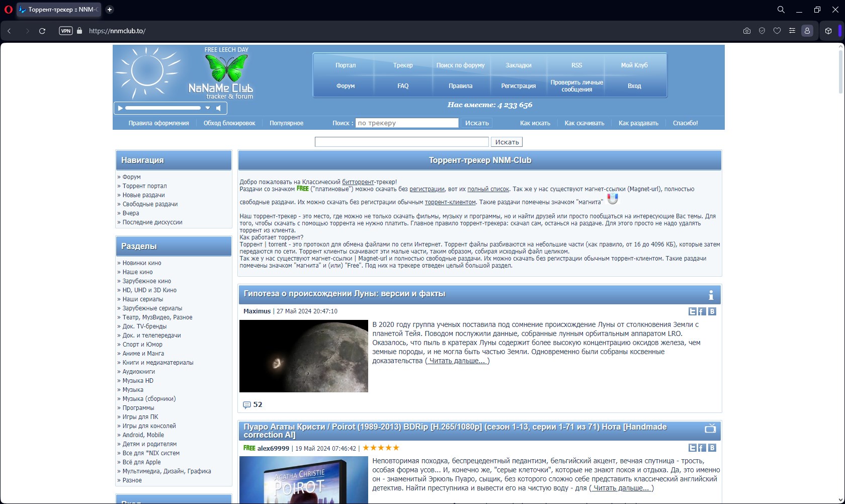
Task: Open the Портал menu item
Action: point(346,65)
